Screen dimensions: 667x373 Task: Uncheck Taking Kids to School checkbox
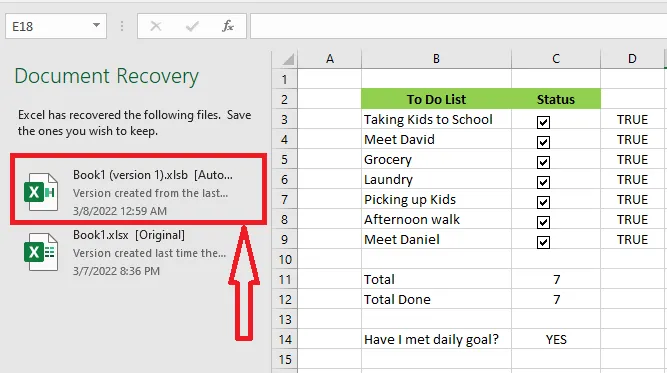(543, 122)
